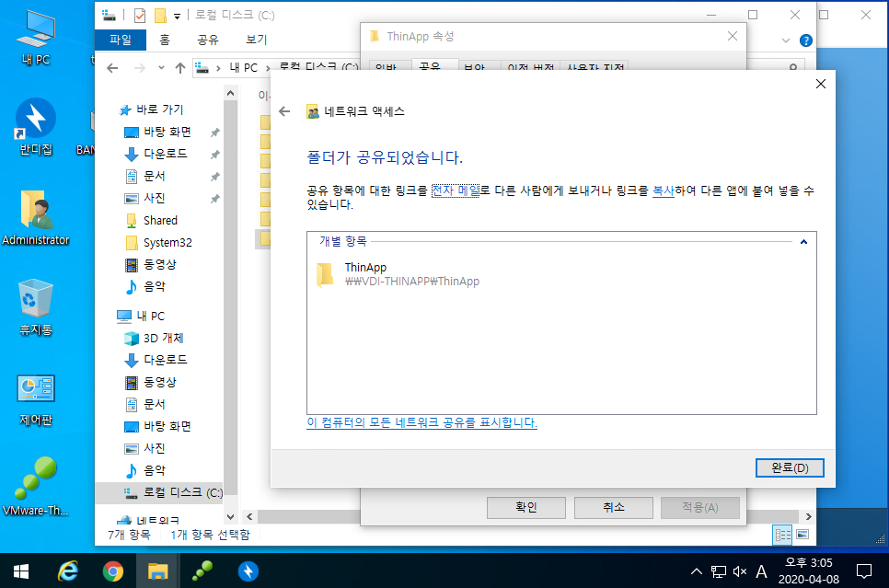Click the properties checkmark quick access icon
Screen dimensions: 889x588
(x=140, y=16)
